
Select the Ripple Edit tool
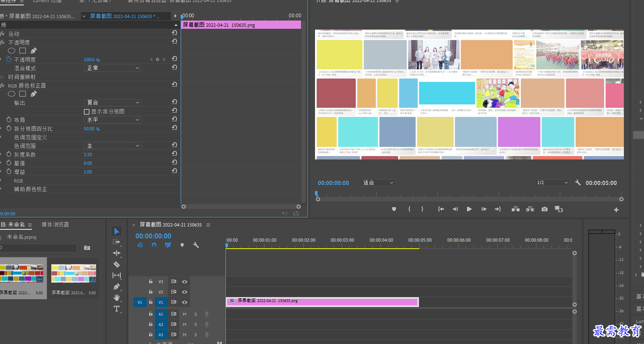click(117, 253)
